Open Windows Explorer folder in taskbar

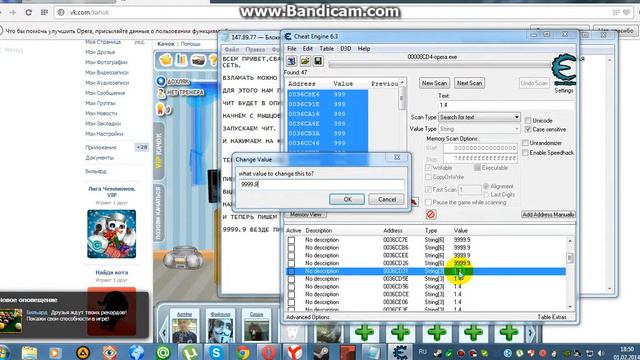click(29, 352)
